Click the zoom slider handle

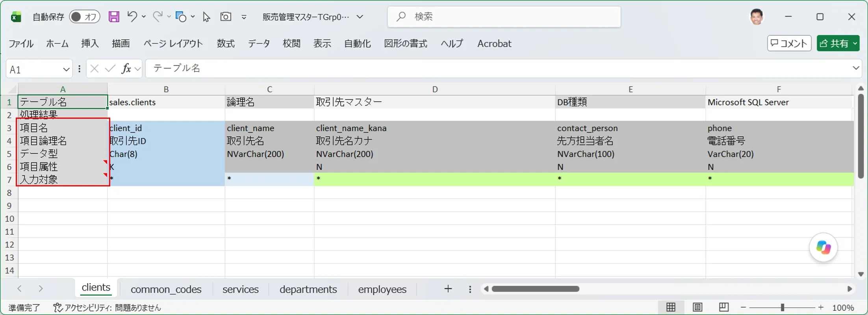[x=783, y=308]
